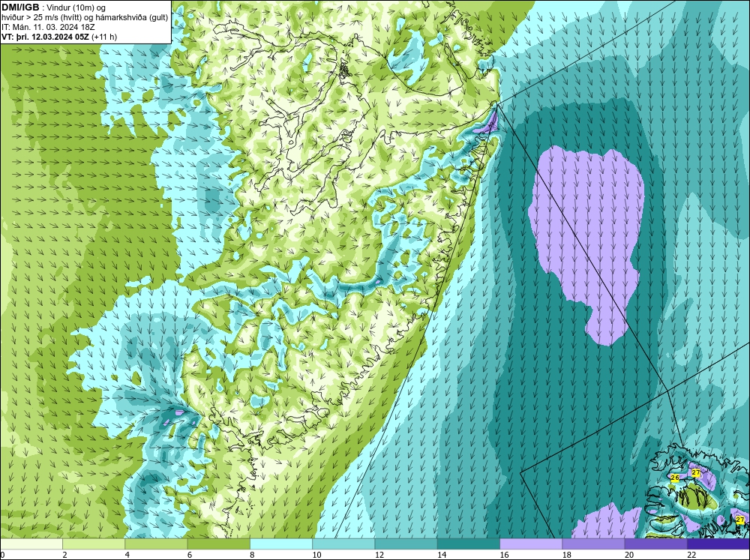Image resolution: width=750 pixels, height=560 pixels.
Task: Click the "(+11 h)" forecast offset text
Action: [x=104, y=37]
